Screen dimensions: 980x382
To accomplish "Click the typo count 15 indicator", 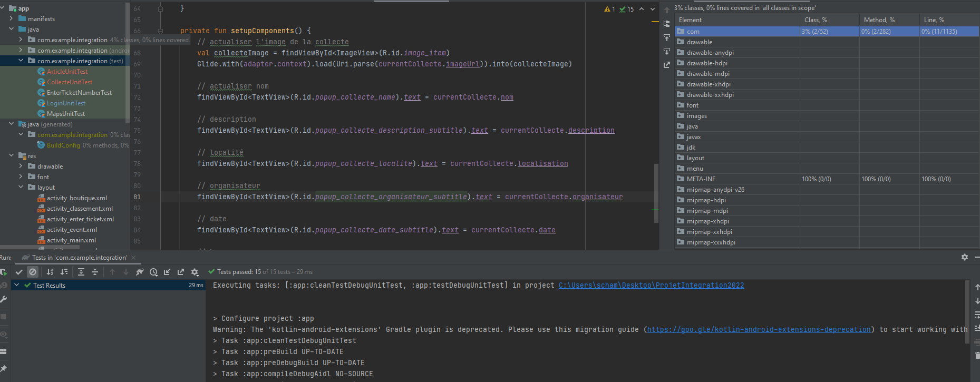I will 627,9.
